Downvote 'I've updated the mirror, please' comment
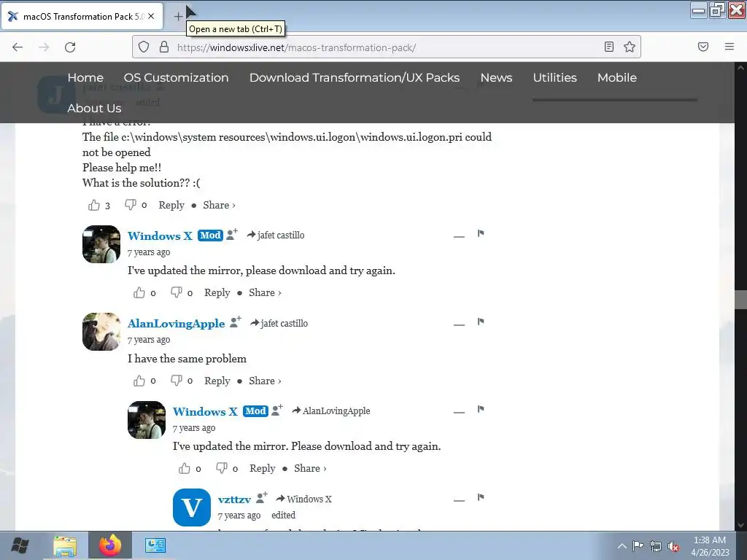The image size is (747, 560). (177, 292)
